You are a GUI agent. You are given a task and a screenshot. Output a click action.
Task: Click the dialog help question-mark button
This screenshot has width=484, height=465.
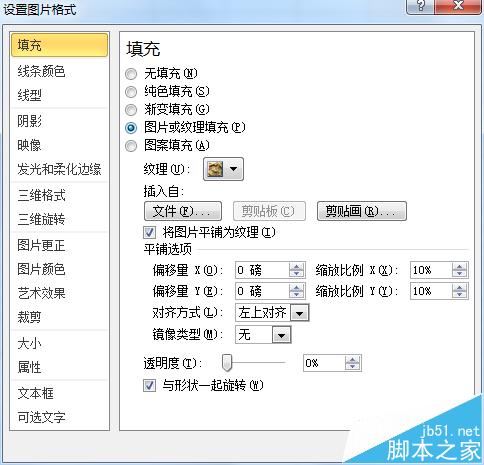tap(421, 6)
